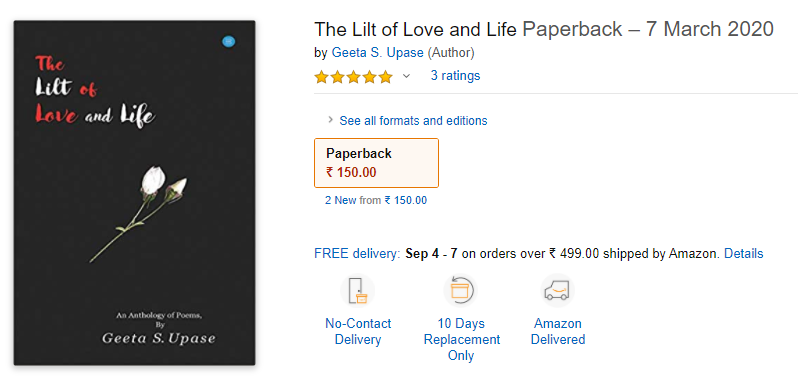Open delivery Details link

tap(744, 253)
